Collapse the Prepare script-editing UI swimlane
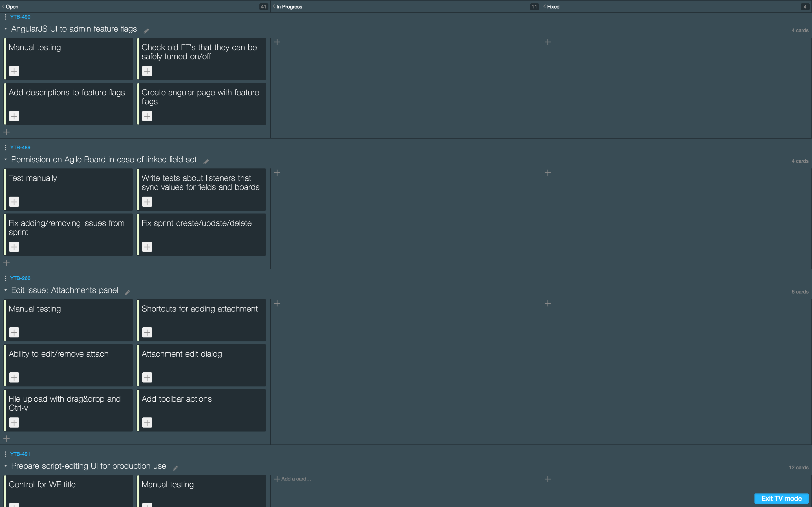The image size is (812, 507). (x=6, y=466)
